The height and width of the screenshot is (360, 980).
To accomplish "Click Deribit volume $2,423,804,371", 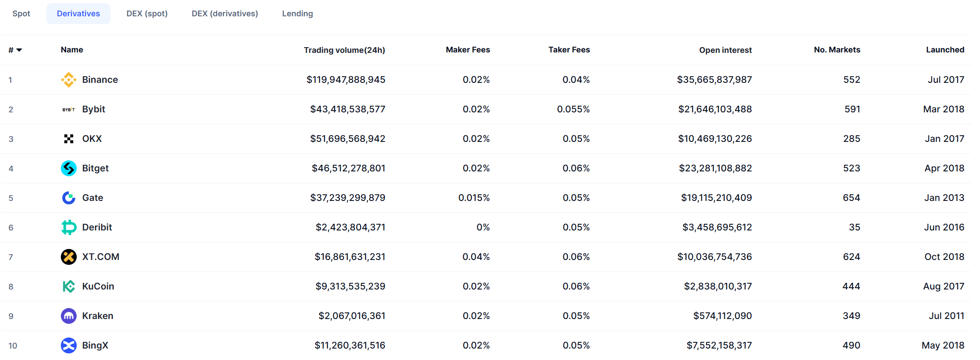I will coord(350,227).
